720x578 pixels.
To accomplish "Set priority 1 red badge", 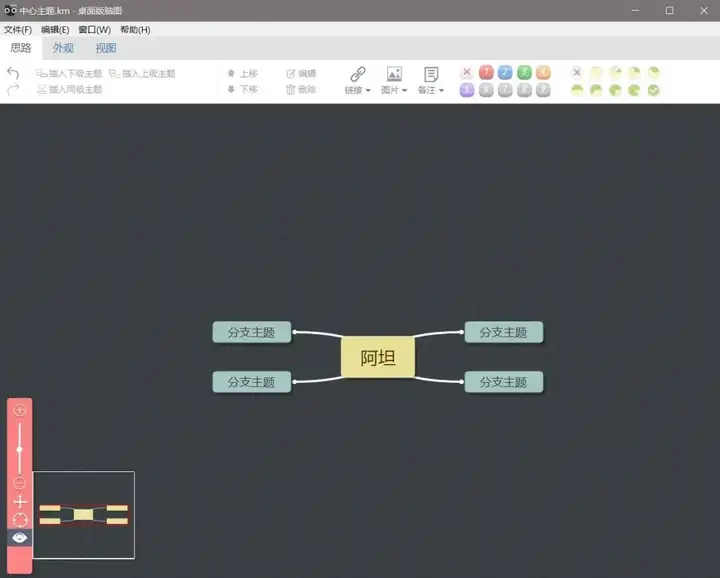I will pos(486,73).
